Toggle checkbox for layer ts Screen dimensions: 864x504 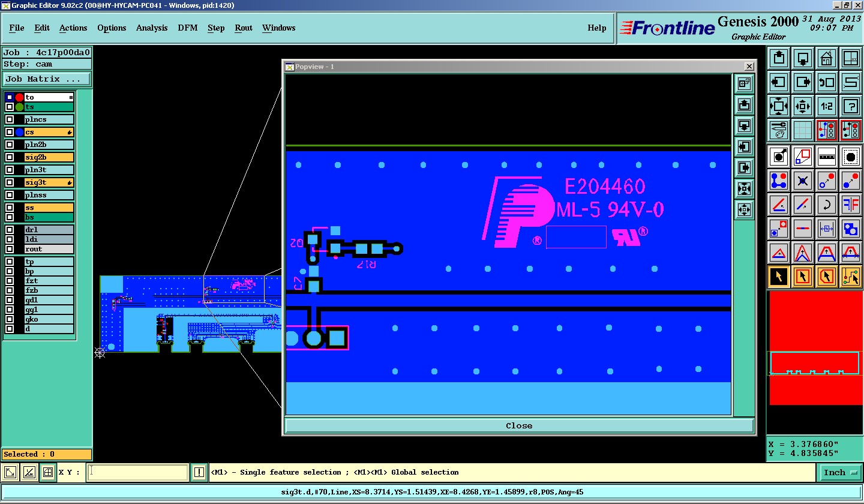tap(10, 107)
